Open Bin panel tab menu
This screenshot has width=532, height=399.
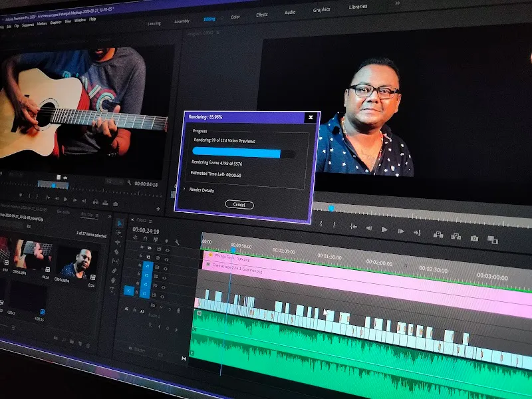coord(97,215)
